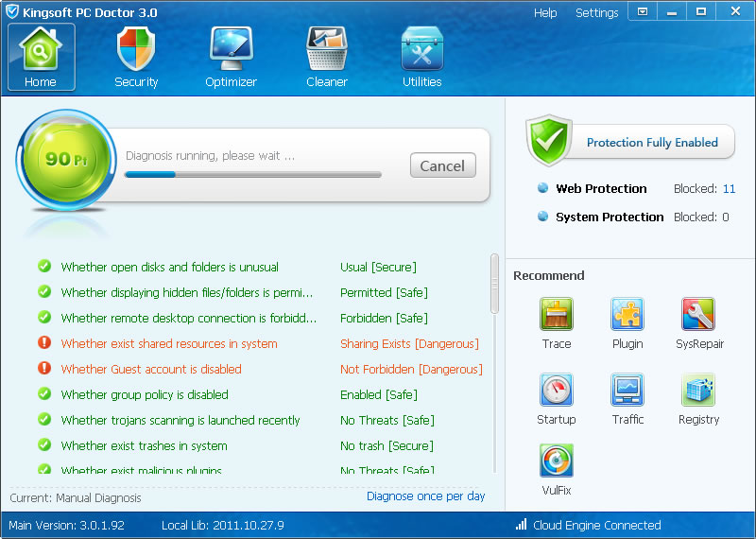Open the Help menu

point(545,13)
